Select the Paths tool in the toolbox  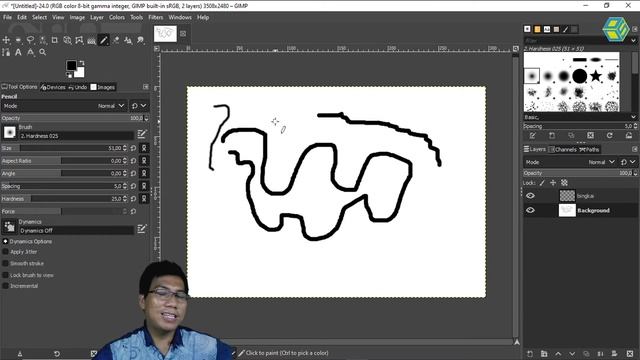(6, 52)
